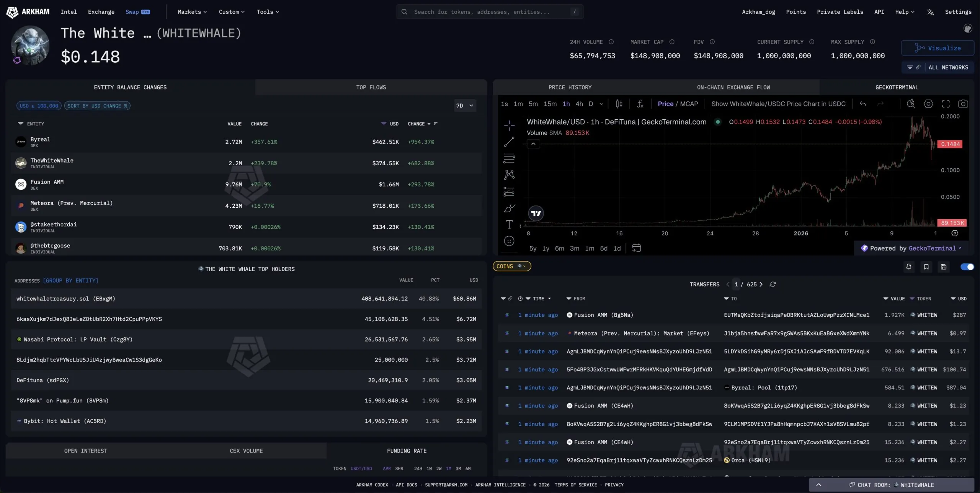Enter fullscreen mode on the chart
Image resolution: width=980 pixels, height=493 pixels.
(946, 104)
